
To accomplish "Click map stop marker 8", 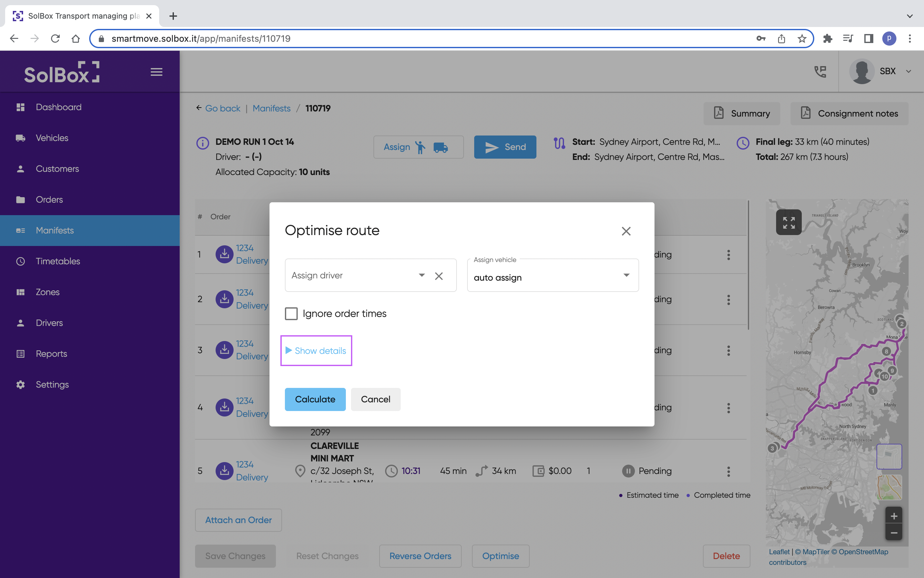I will coord(886,351).
